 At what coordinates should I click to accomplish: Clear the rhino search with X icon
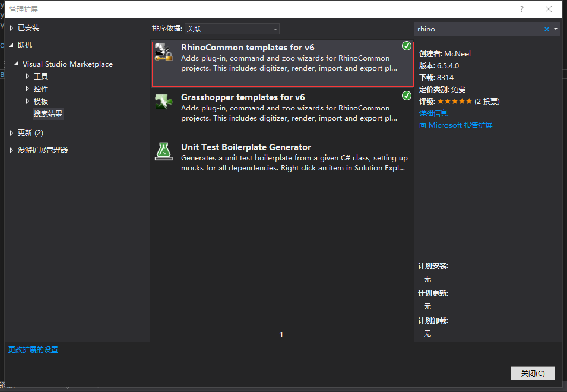click(546, 29)
